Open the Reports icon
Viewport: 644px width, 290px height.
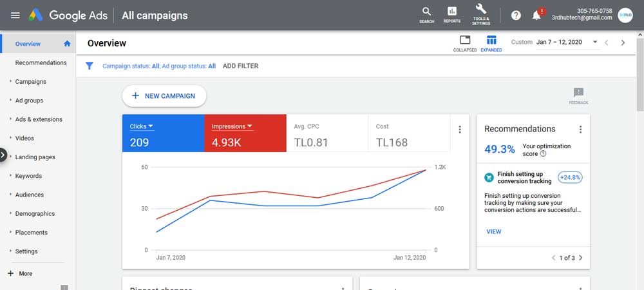click(x=452, y=15)
